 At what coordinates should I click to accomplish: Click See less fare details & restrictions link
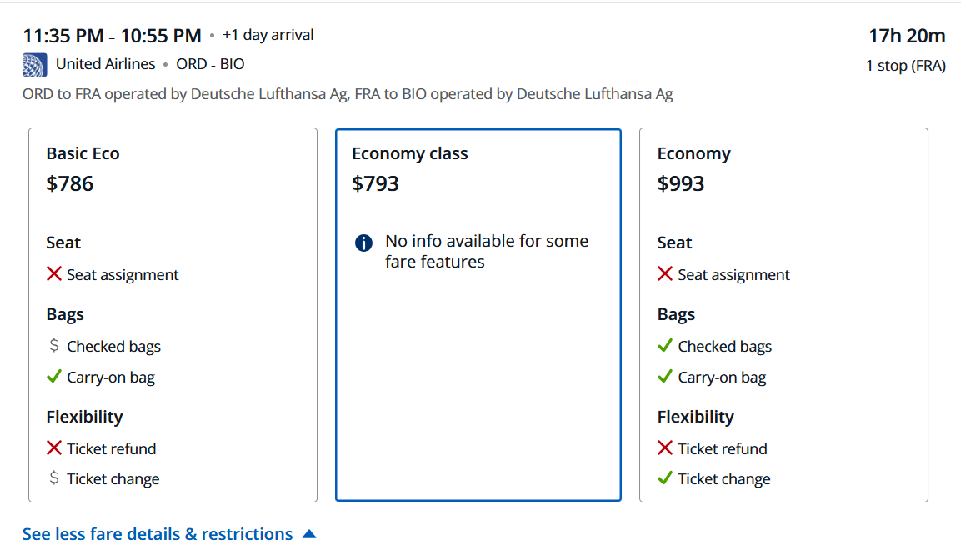tap(158, 534)
